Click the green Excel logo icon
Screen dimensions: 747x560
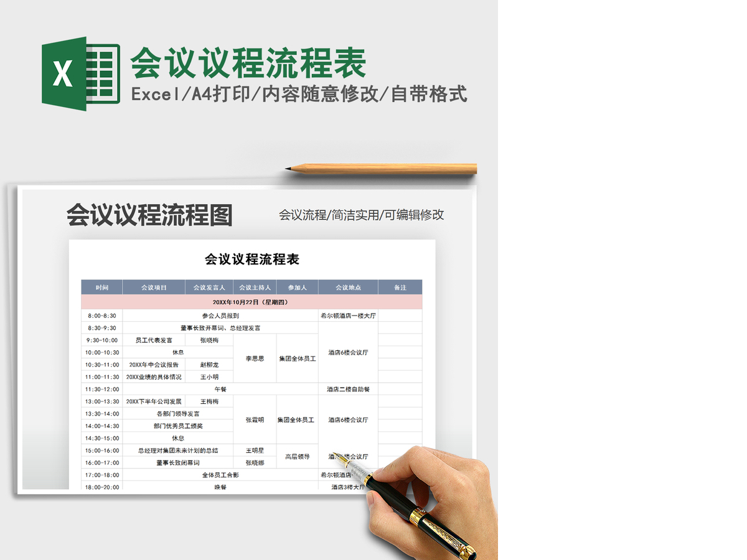point(80,73)
